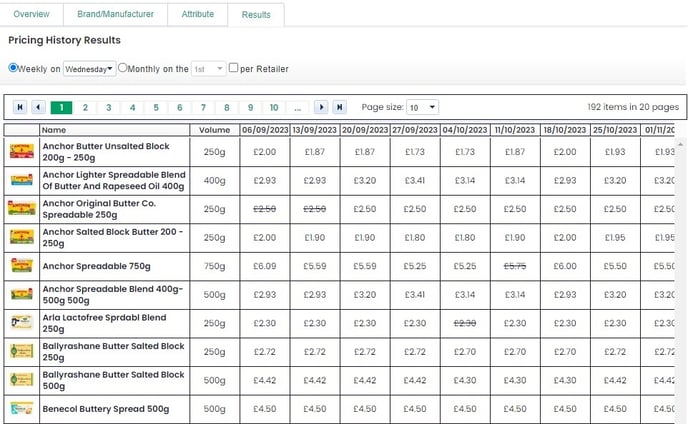
Task: Click 400g volume cell
Action: [x=215, y=180]
